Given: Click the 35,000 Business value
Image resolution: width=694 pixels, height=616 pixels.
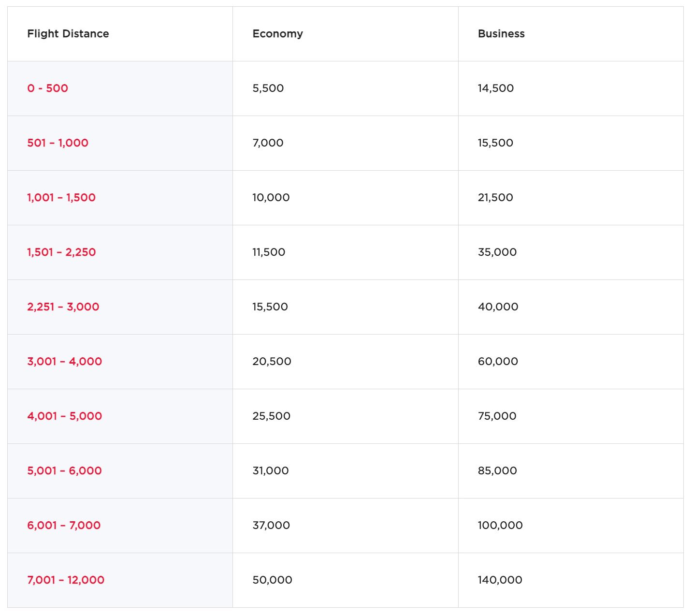Looking at the screenshot, I should tap(497, 252).
